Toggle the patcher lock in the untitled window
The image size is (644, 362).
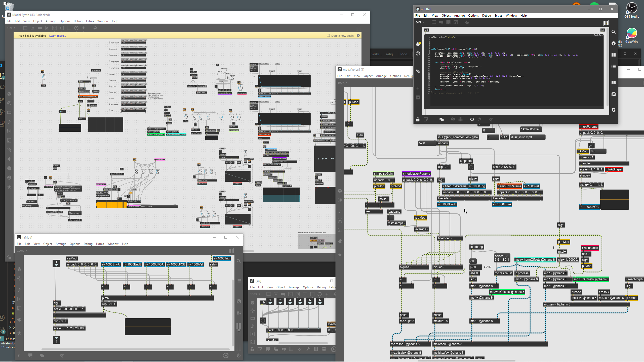coord(418,119)
